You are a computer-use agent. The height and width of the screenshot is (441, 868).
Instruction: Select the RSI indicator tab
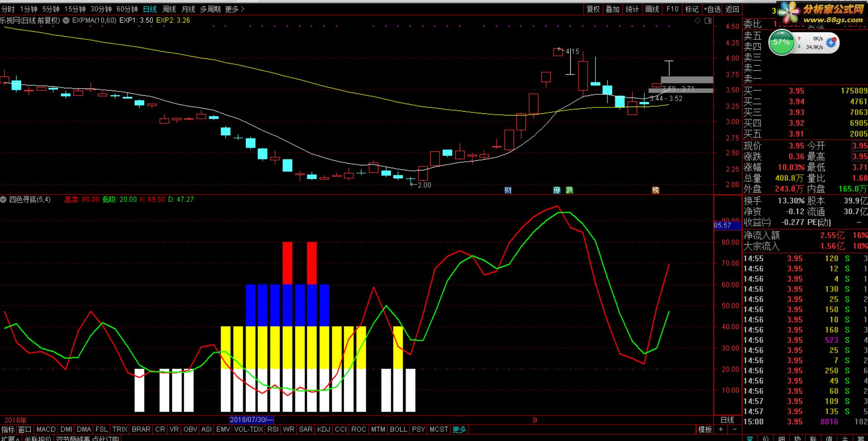tap(273, 429)
